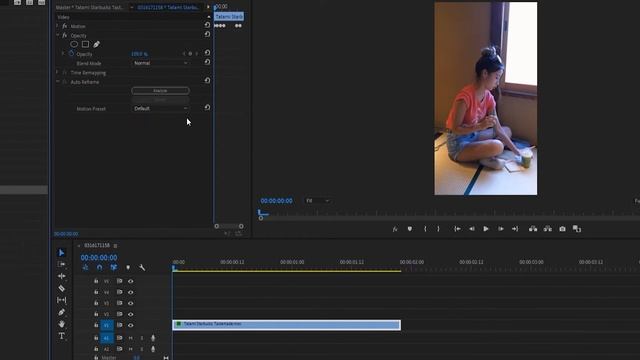The width and height of the screenshot is (640, 360).
Task: Hide track V2 output with eye
Action: click(x=131, y=314)
